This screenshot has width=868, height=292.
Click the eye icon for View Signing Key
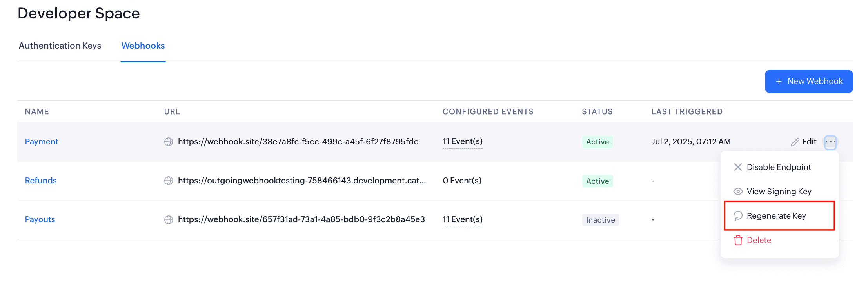coord(738,192)
